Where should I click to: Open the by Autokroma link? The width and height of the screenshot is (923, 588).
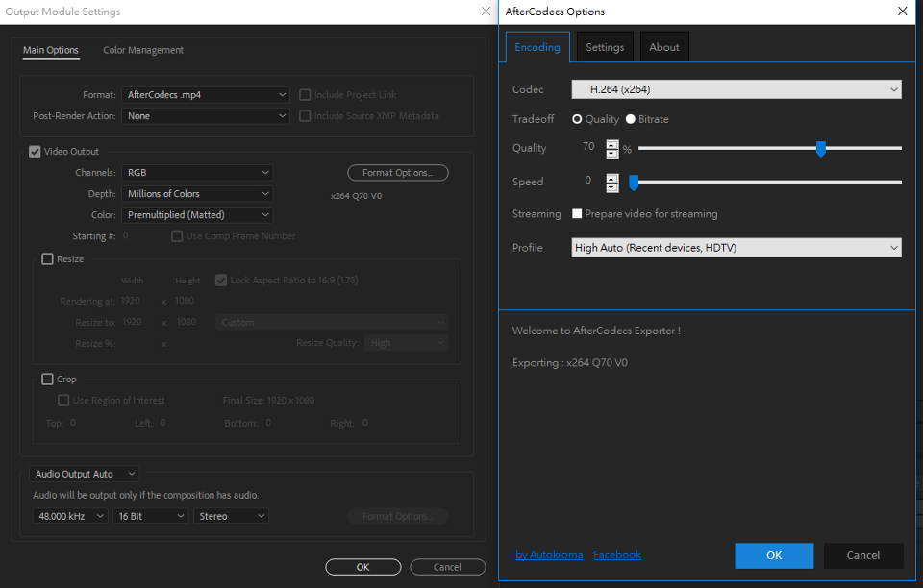[549, 555]
